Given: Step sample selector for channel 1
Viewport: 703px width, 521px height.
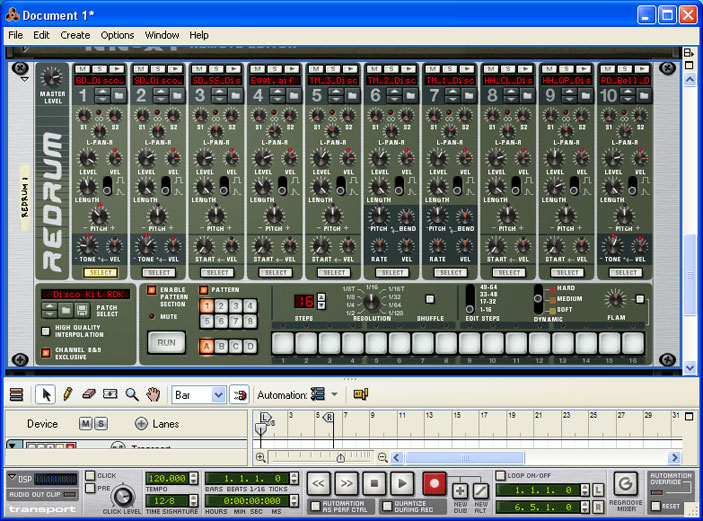Looking at the screenshot, I should tap(103, 96).
